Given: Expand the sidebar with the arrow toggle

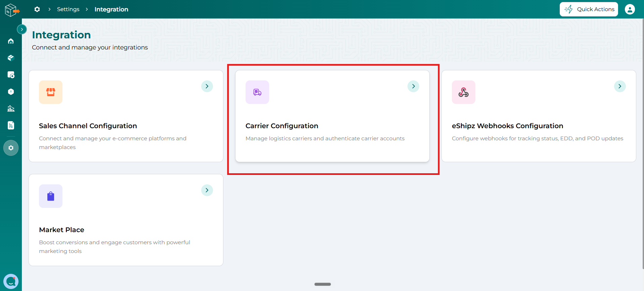Looking at the screenshot, I should pos(22,29).
